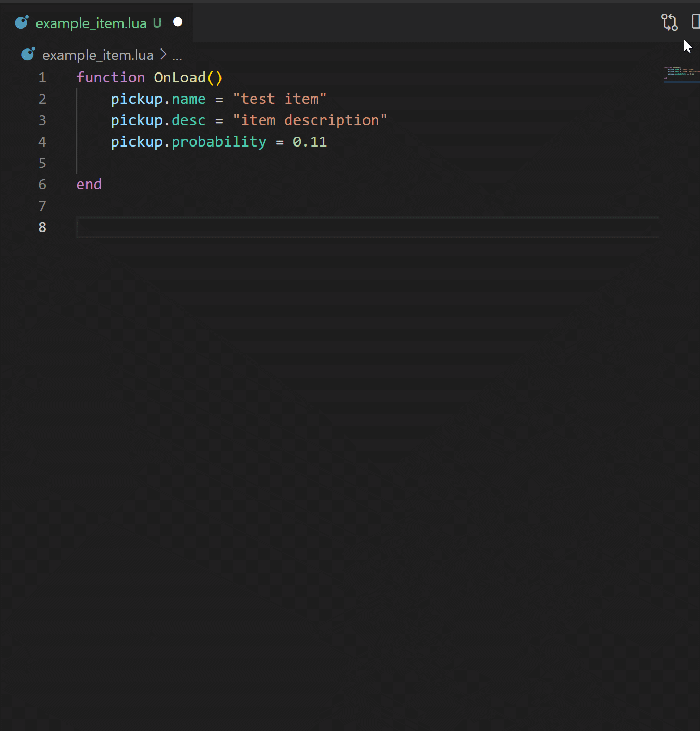Click the "test item" string value
The height and width of the screenshot is (731, 700).
(279, 99)
